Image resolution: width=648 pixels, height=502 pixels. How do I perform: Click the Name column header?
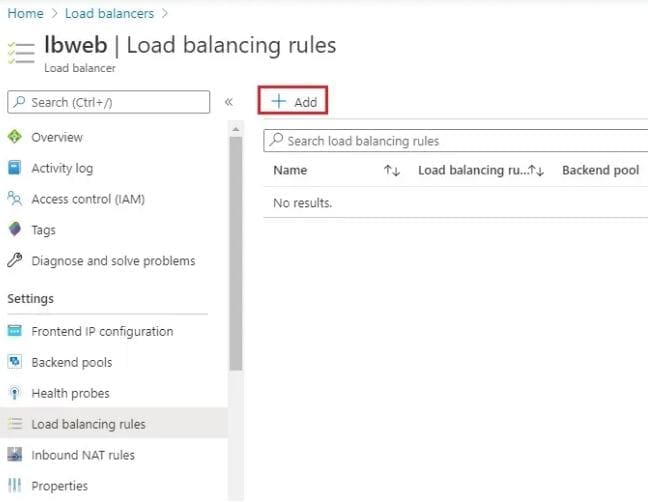point(290,170)
